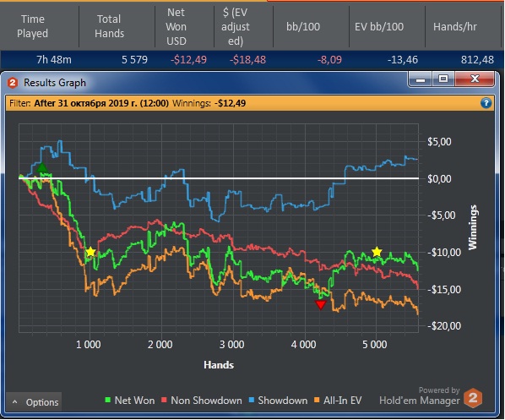The image size is (505, 420).
Task: Click the 3 000 x-axis label
Action: 231,345
